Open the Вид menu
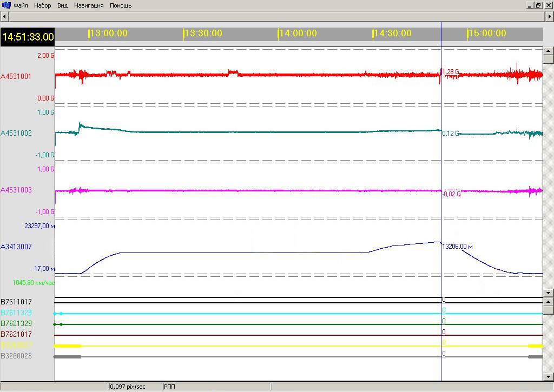 [63, 5]
